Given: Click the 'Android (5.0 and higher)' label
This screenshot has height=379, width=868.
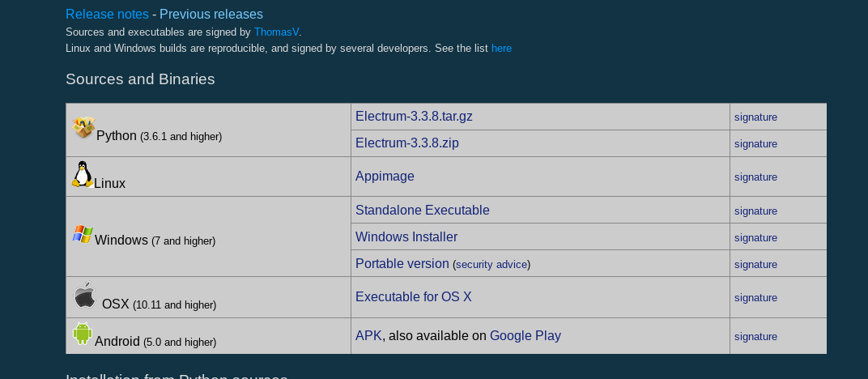Looking at the screenshot, I should (155, 342).
